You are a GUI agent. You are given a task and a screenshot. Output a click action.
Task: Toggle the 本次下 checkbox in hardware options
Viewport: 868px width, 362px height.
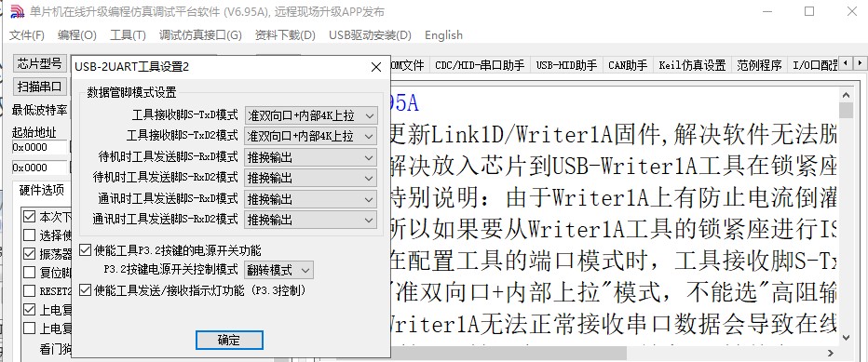[30, 216]
